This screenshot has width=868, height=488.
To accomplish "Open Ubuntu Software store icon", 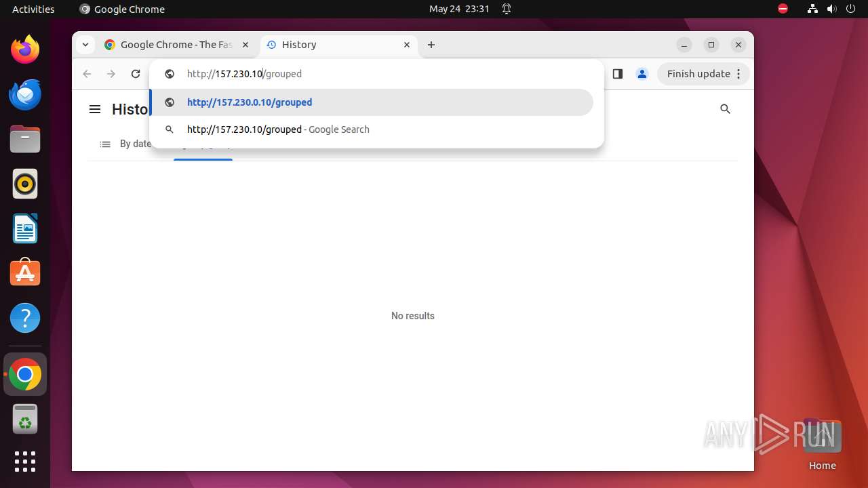I will [25, 273].
